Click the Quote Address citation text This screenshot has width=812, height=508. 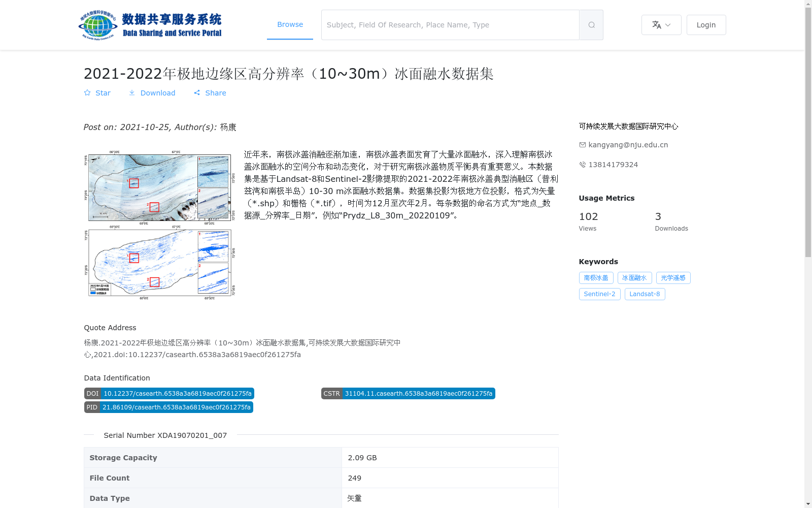(x=243, y=348)
